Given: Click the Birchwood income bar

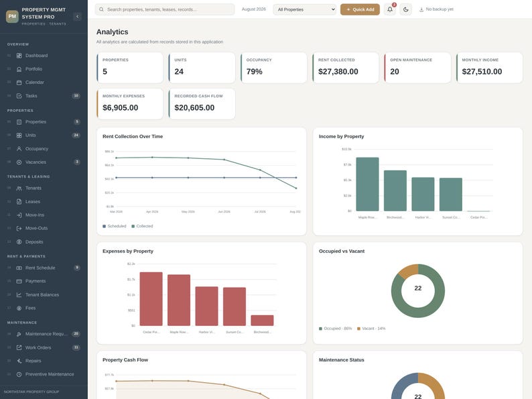Looking at the screenshot, I should [x=395, y=191].
